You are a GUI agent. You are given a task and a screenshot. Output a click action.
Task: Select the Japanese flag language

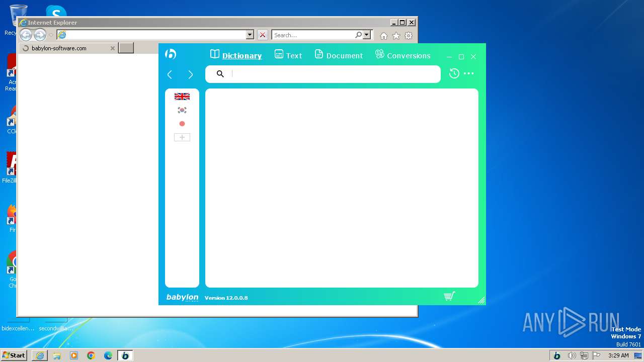182,124
